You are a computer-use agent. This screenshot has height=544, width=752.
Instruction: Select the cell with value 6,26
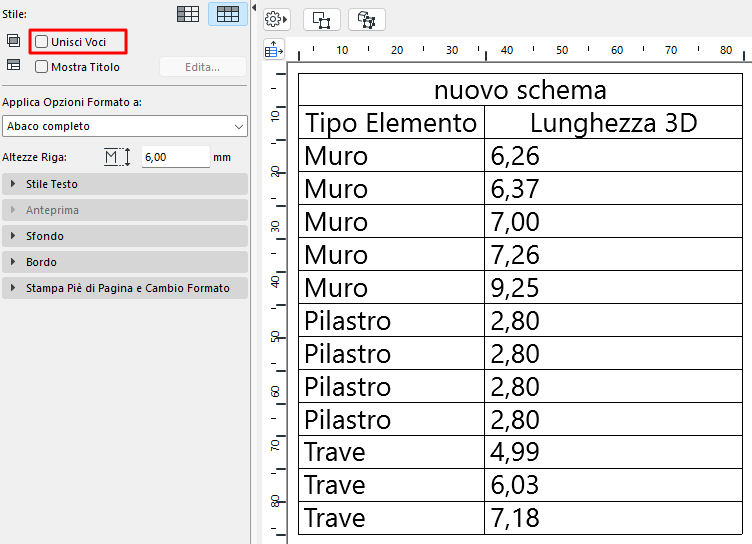coord(613,155)
